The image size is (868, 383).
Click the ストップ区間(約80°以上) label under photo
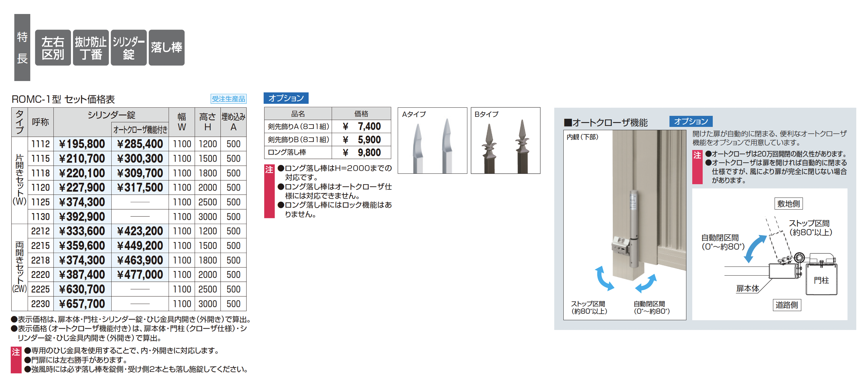pyautogui.click(x=589, y=308)
